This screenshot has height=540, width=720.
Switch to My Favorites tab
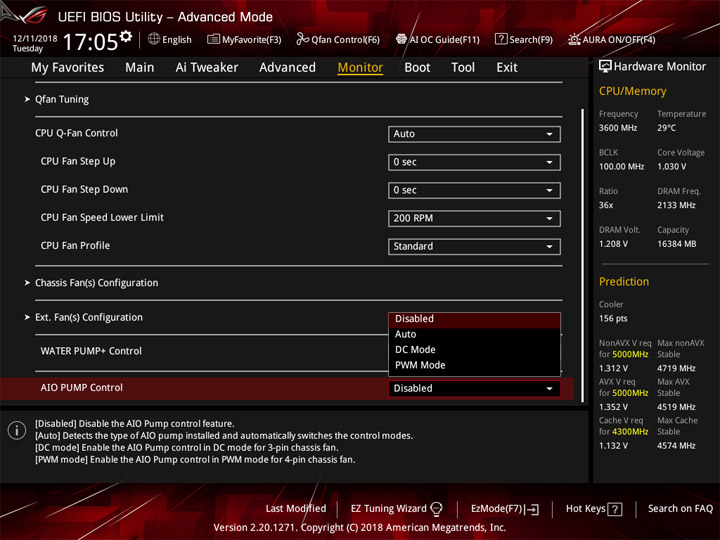coord(68,68)
